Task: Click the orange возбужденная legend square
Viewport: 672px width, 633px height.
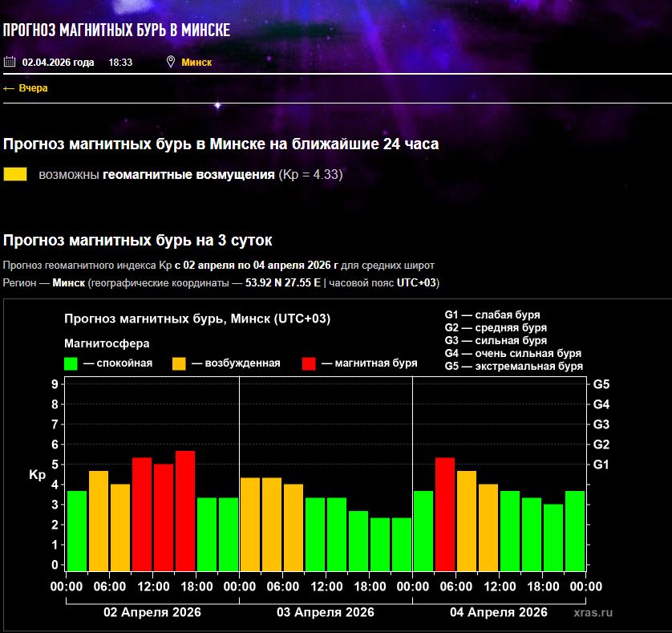Action: tap(179, 363)
